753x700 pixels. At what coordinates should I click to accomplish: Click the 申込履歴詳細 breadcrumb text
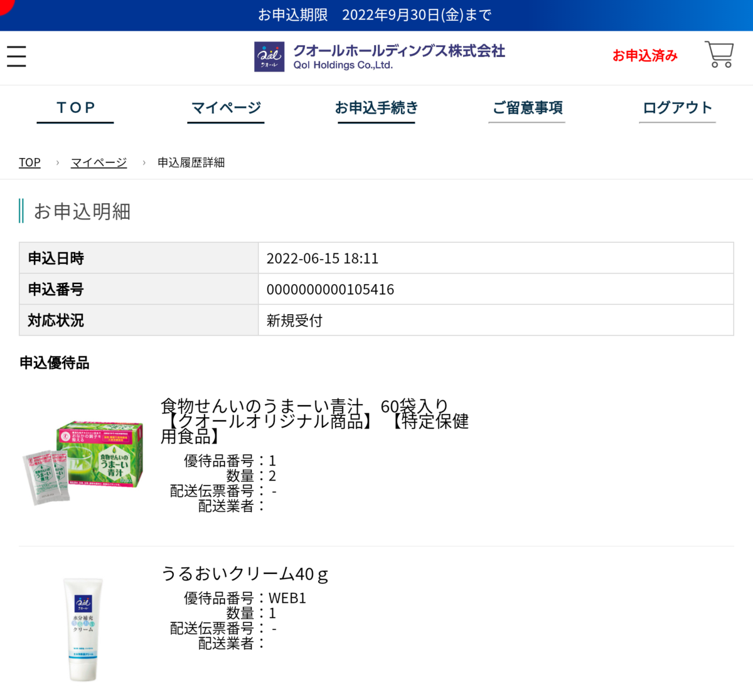click(191, 162)
